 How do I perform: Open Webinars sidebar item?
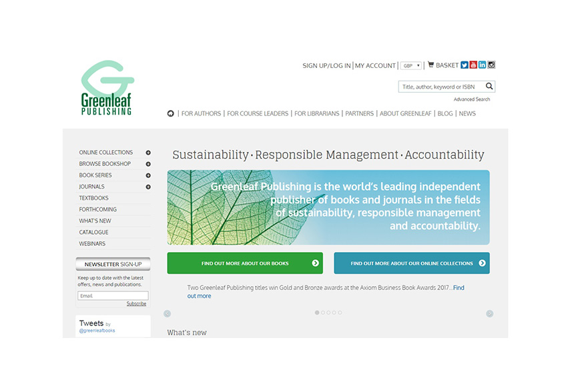tap(92, 243)
